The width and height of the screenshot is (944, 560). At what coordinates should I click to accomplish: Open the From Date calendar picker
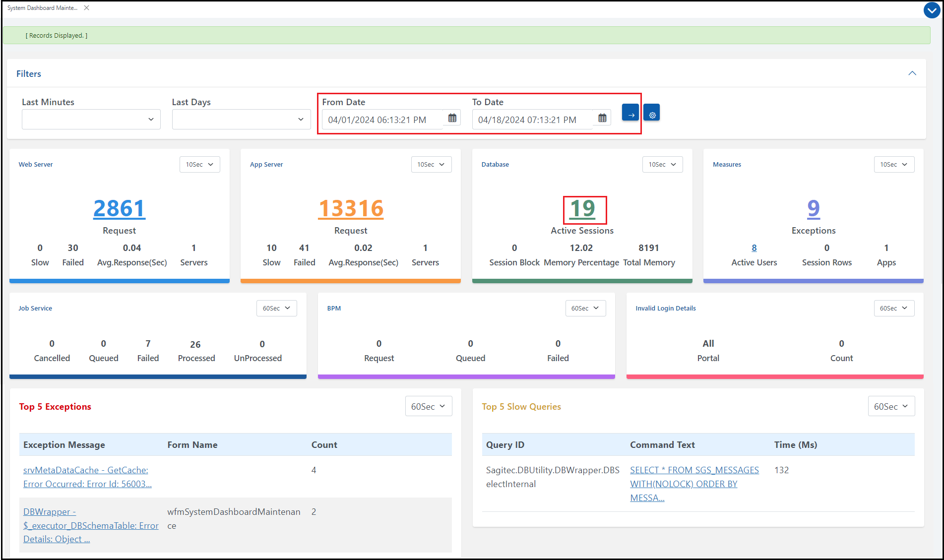[x=452, y=118]
